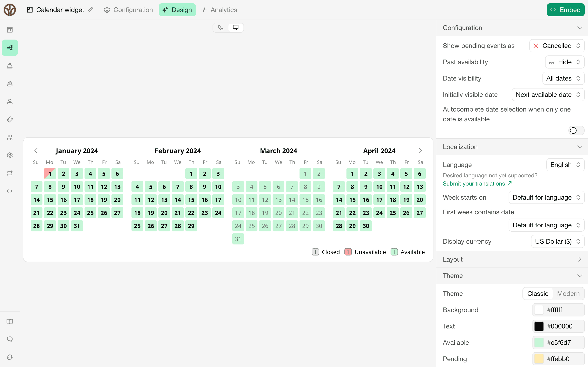Switch to desktop monitor preview icon
588x367 pixels.
(x=235, y=28)
